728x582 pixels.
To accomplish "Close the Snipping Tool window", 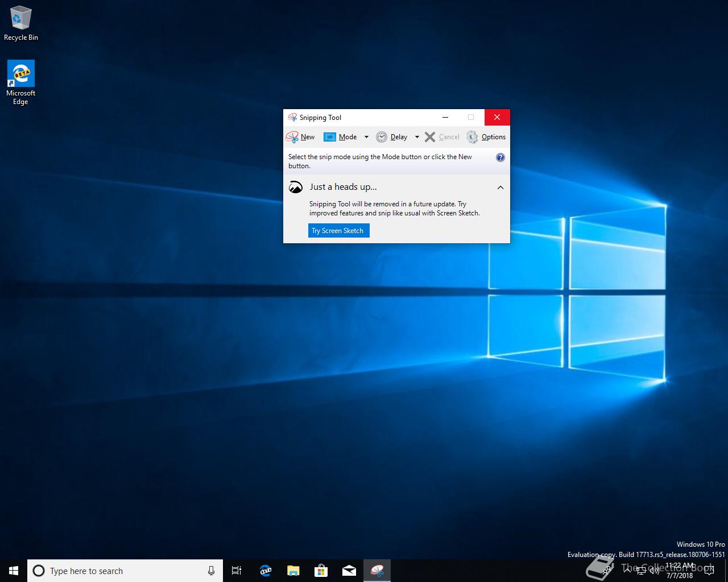I will tap(497, 117).
